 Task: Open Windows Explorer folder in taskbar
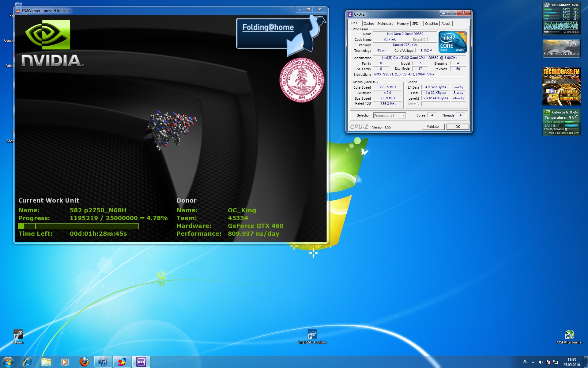(46, 362)
